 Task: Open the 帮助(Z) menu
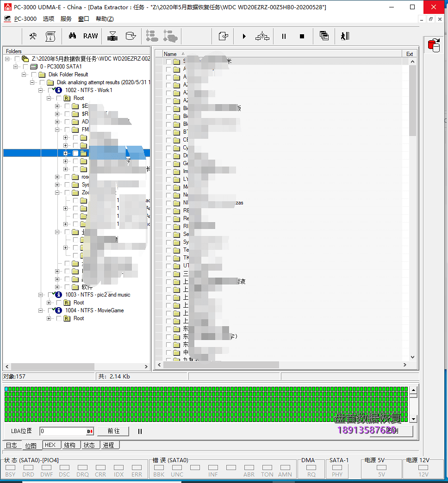tap(105, 19)
